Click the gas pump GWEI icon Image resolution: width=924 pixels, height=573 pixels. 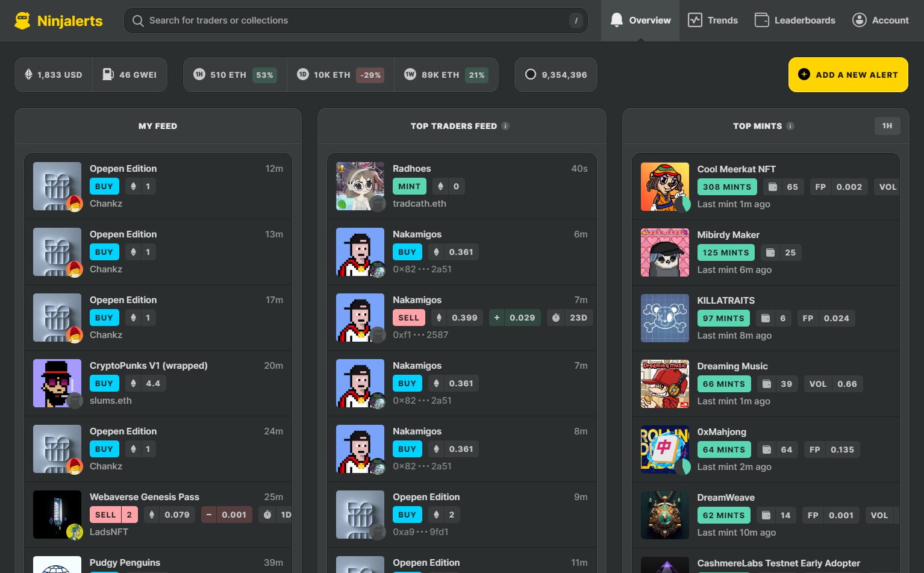click(108, 74)
